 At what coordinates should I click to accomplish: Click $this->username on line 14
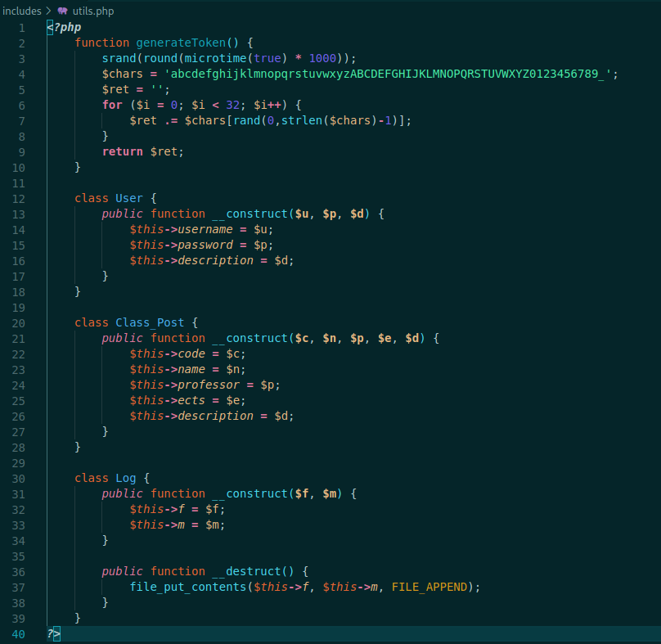click(x=182, y=229)
